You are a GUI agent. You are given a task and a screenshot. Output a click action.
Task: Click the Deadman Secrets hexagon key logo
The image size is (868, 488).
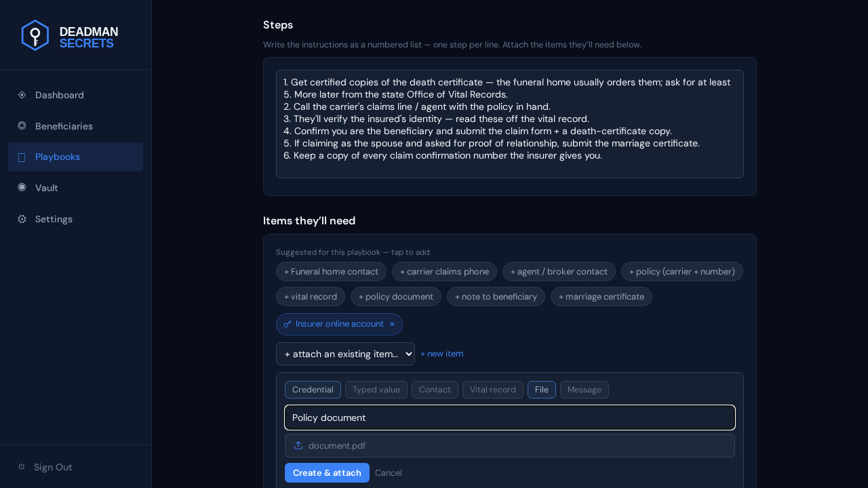(x=35, y=35)
